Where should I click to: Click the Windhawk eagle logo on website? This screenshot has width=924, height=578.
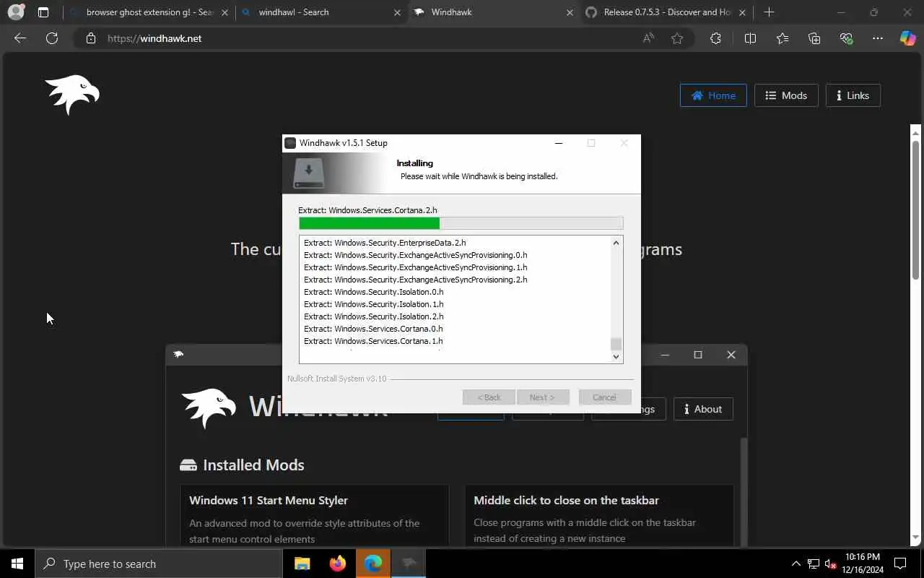coord(72,95)
